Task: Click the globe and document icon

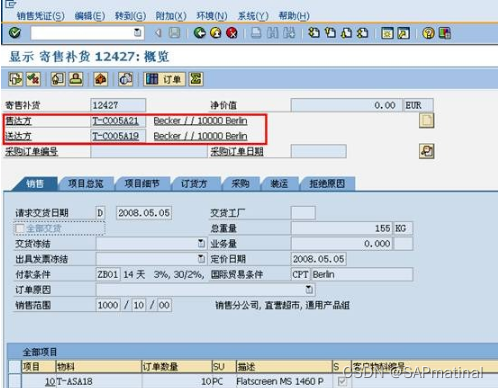Action: pyautogui.click(x=126, y=79)
